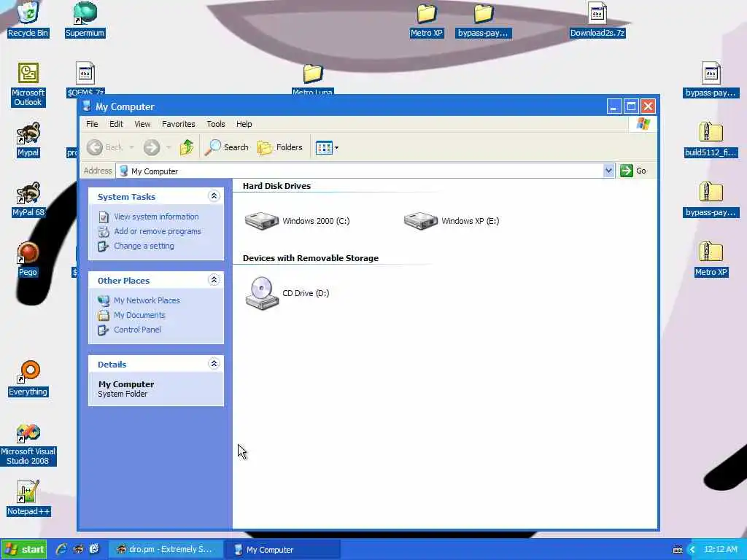Select the MyPal 68 desktop icon
This screenshot has height=560, width=747.
click(x=28, y=200)
